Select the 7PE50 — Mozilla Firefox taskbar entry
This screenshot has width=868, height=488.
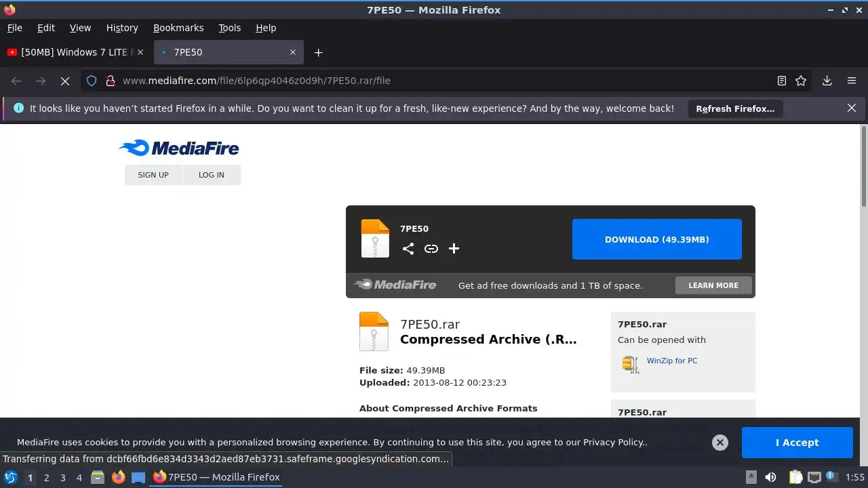(x=217, y=477)
